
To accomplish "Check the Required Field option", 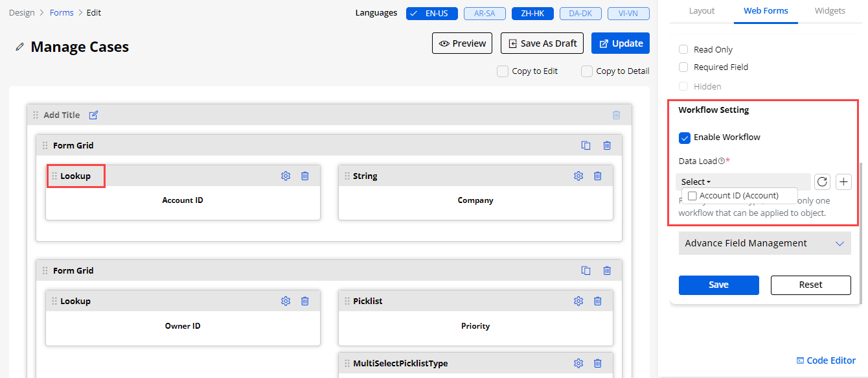I will point(683,67).
